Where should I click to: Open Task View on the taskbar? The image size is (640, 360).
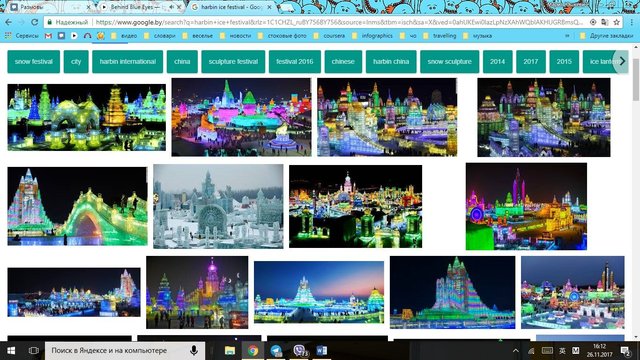(x=33, y=351)
